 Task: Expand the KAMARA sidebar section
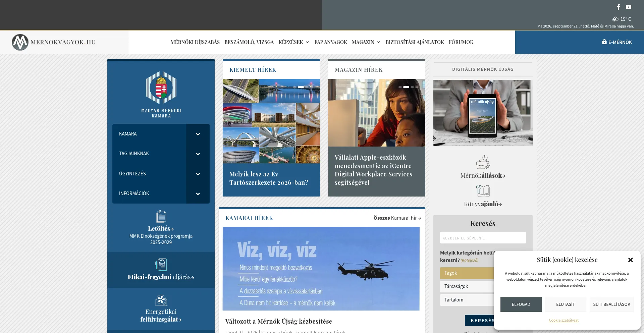click(x=198, y=134)
